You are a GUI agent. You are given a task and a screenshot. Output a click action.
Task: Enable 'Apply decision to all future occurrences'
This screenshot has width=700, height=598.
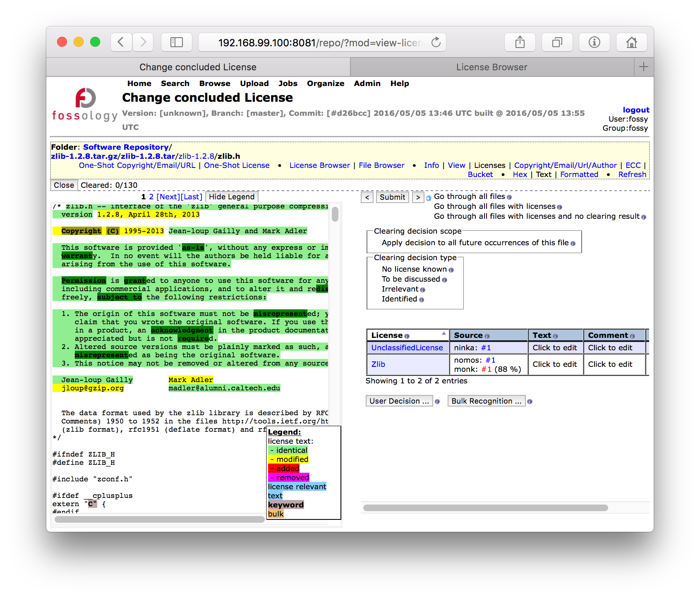475,243
